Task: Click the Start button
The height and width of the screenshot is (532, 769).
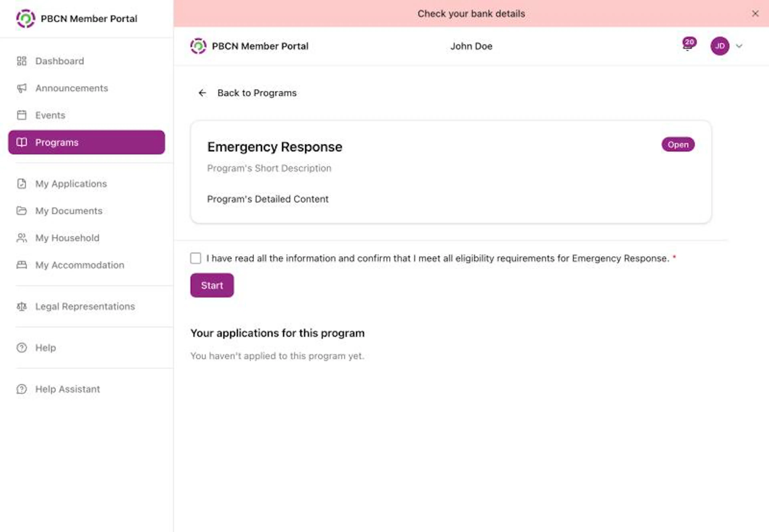Action: (212, 285)
